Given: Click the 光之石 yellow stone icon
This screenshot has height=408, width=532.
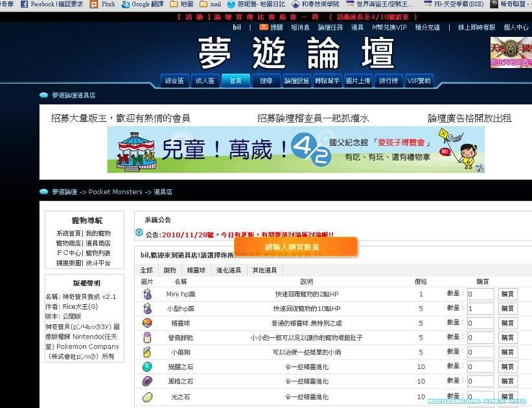Looking at the screenshot, I should [147, 396].
